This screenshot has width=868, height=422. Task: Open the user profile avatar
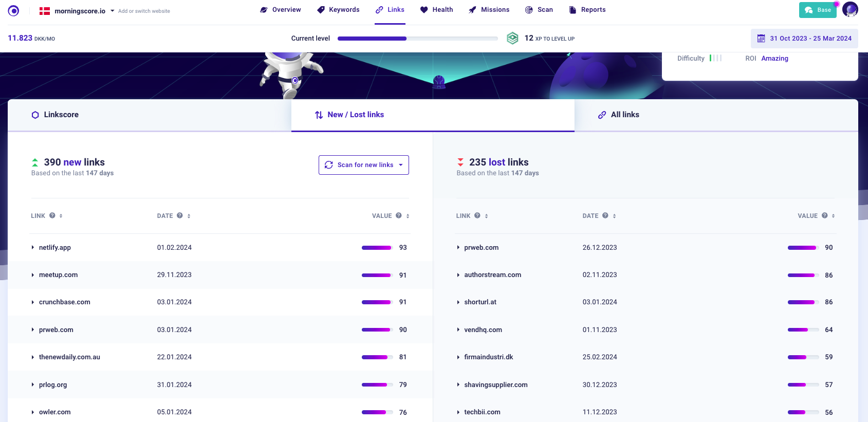(x=850, y=10)
